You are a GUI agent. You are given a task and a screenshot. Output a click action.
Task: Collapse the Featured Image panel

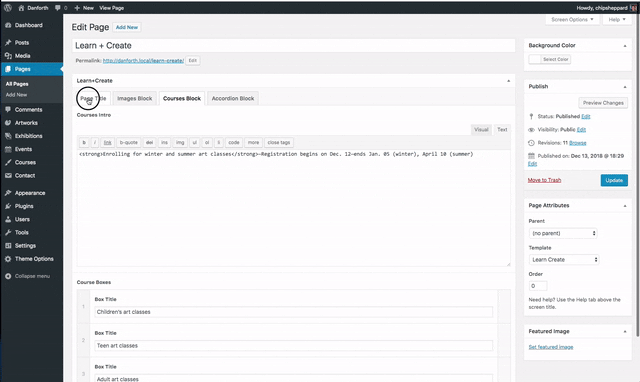click(625, 331)
